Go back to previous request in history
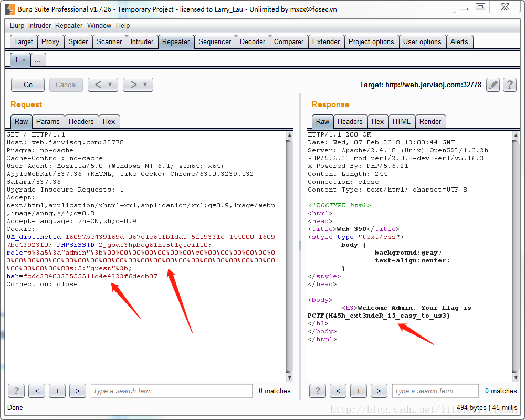 click(98, 85)
